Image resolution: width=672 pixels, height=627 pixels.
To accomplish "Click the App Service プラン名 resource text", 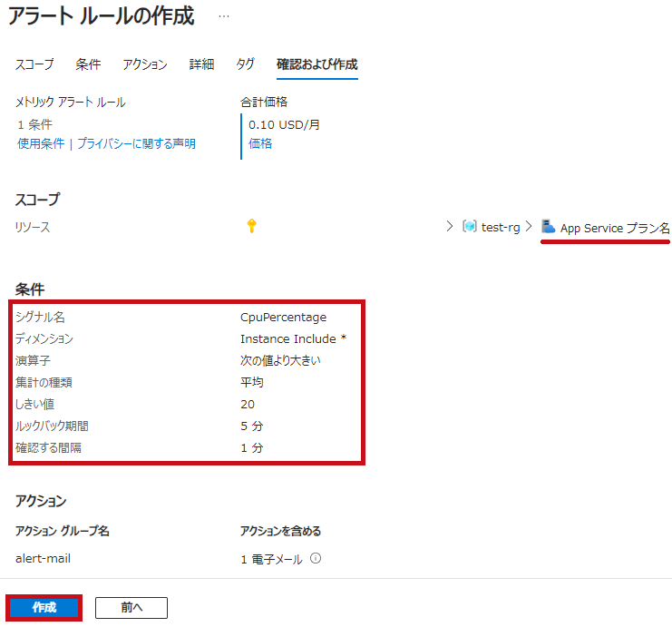I will tap(615, 228).
